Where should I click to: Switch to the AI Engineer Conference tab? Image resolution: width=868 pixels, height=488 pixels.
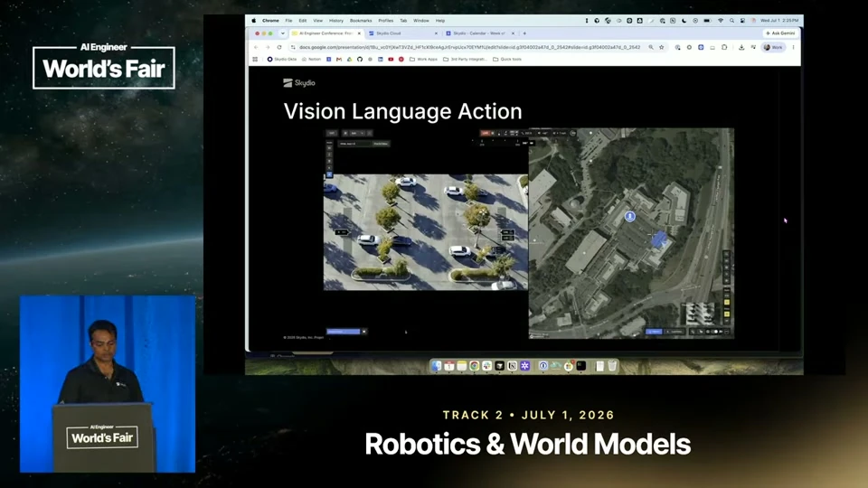tap(326, 33)
